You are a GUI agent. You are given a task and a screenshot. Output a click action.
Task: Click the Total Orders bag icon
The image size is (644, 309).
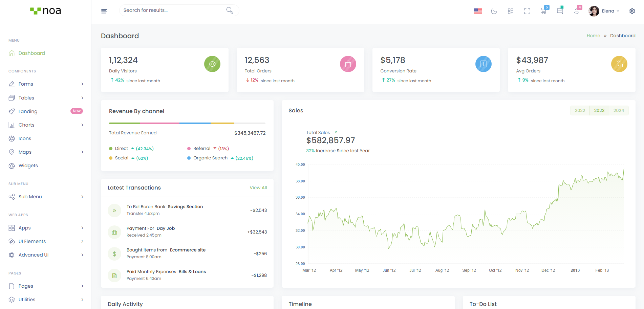click(x=348, y=64)
